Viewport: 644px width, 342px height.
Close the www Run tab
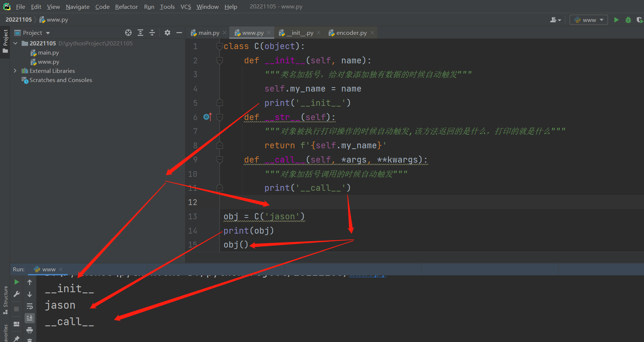pyautogui.click(x=61, y=269)
